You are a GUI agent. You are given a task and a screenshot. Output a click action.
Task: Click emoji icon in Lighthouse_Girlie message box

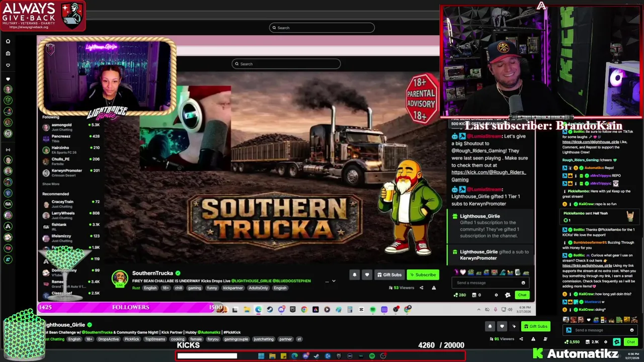point(632,330)
